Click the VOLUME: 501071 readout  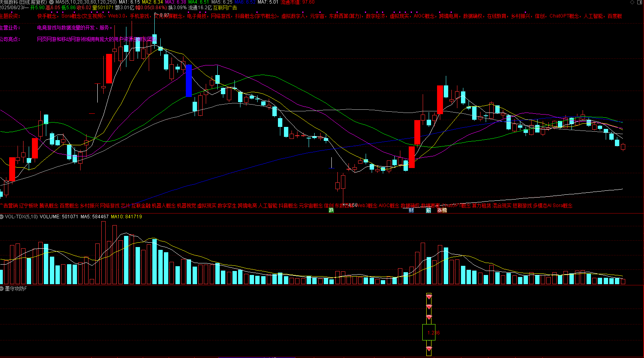coord(59,217)
